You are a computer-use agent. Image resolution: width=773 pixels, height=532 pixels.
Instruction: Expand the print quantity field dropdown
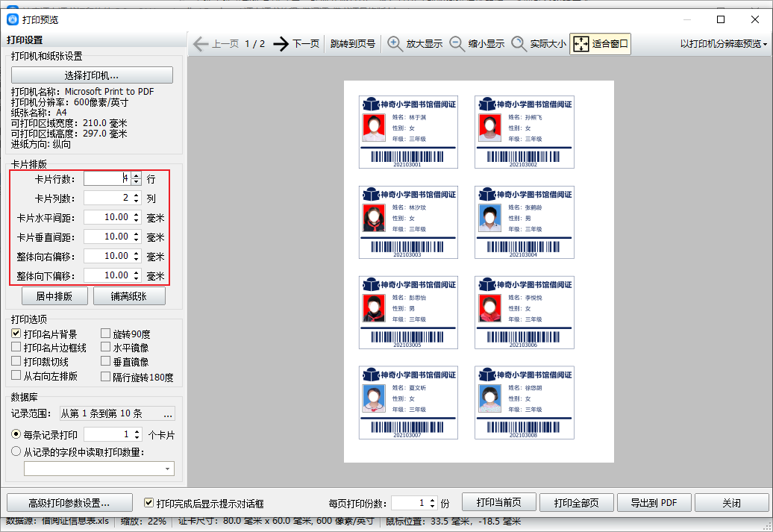point(168,469)
